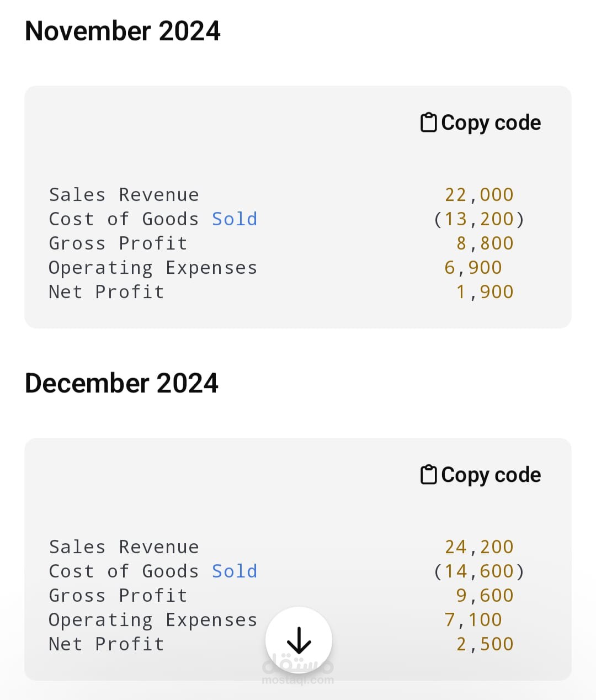Click the mostaql.com watermark text

pyautogui.click(x=298, y=680)
